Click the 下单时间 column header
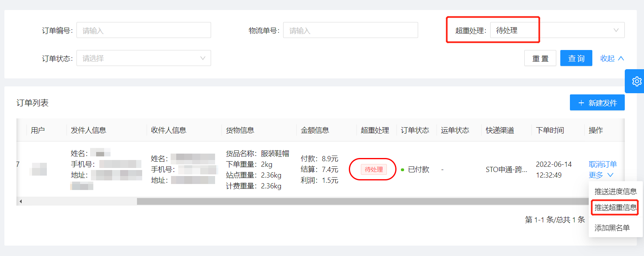Screen dimensions: 644x256 550,130
